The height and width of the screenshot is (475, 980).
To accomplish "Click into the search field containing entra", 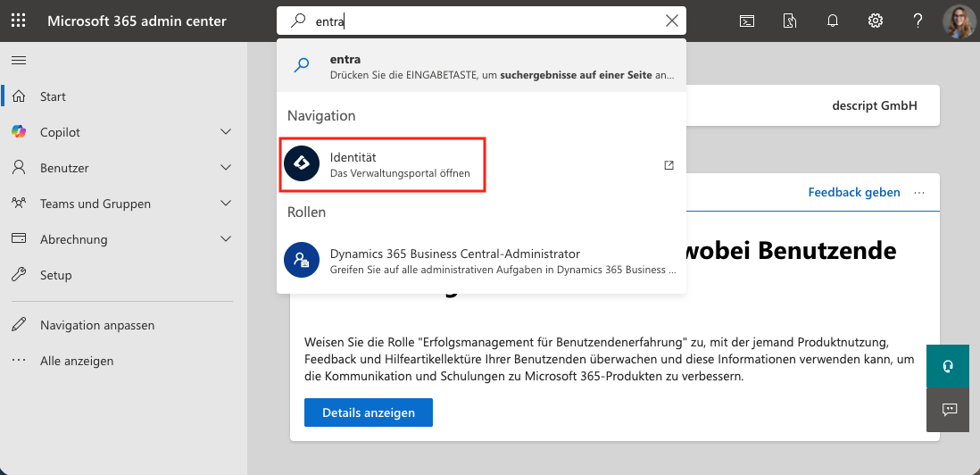I will (481, 21).
